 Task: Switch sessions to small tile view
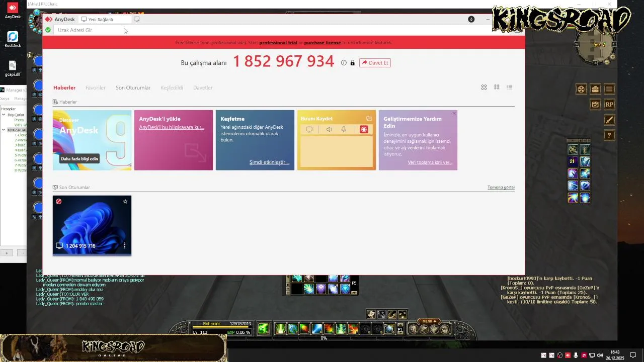point(497,87)
